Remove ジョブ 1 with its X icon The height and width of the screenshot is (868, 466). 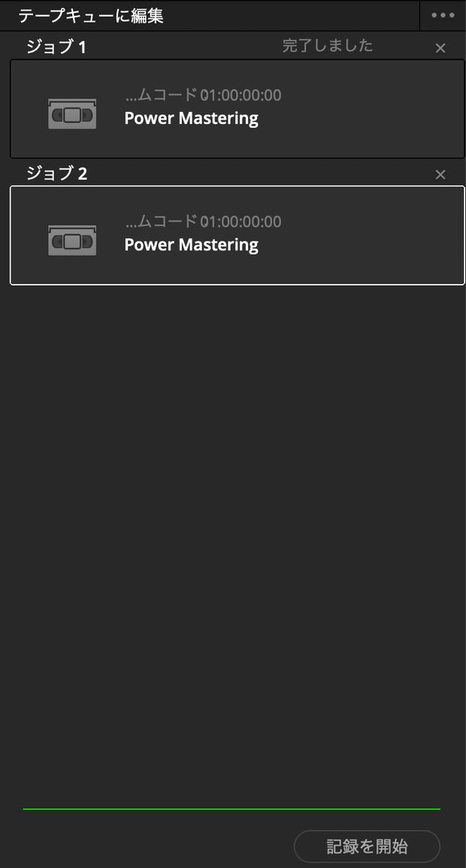click(x=440, y=48)
